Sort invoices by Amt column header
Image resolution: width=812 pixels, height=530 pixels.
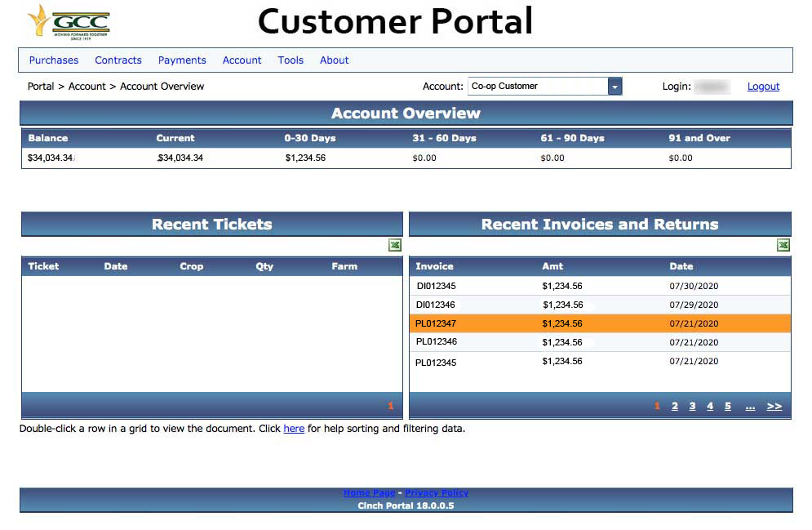click(x=552, y=266)
